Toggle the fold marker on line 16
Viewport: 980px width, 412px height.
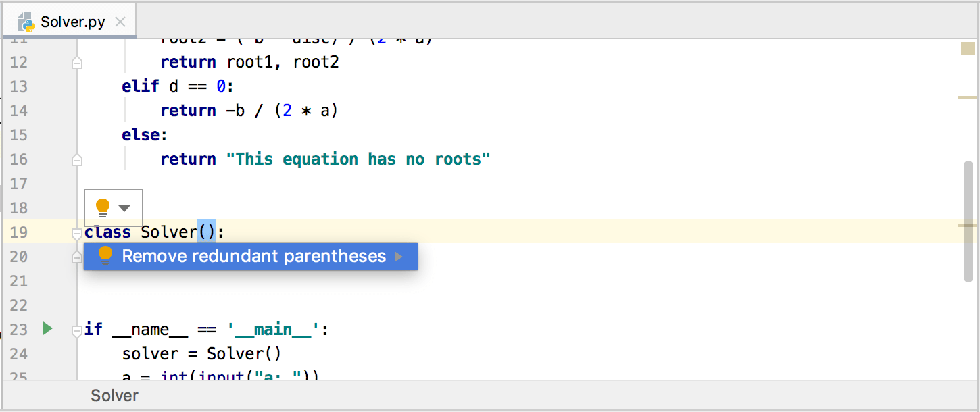tap(76, 160)
